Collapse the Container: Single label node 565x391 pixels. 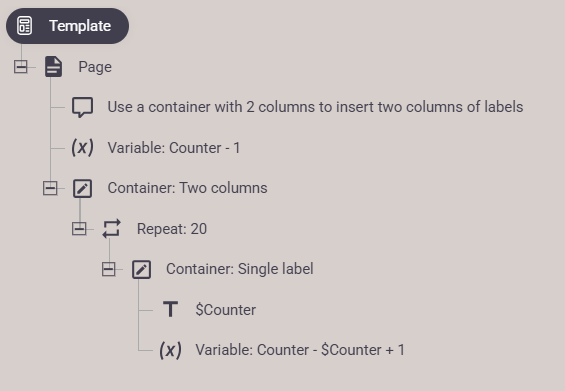108,269
